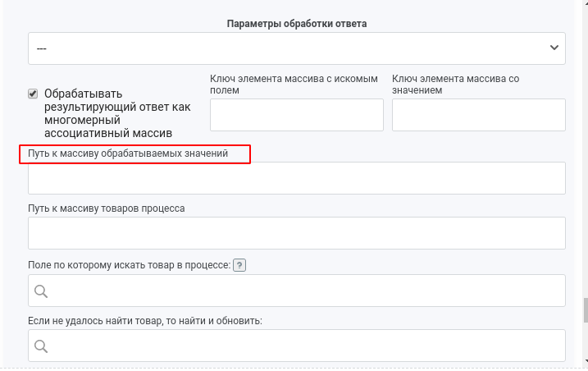Click inside 'Если не удалось найти товар' search box
Screen dimensions: 588x371
[x=297, y=346]
